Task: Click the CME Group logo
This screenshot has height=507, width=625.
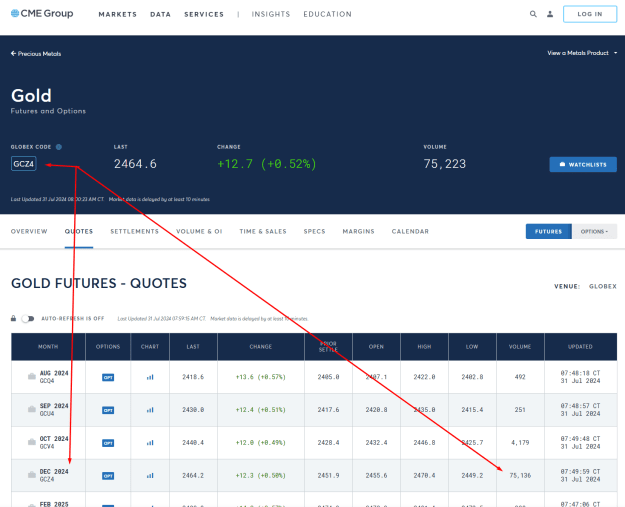Action: coord(42,14)
